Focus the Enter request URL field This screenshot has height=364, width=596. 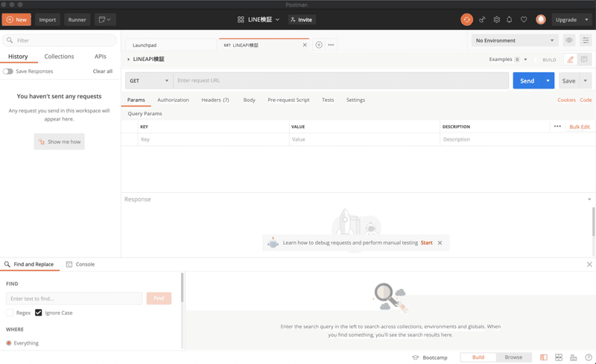click(341, 80)
